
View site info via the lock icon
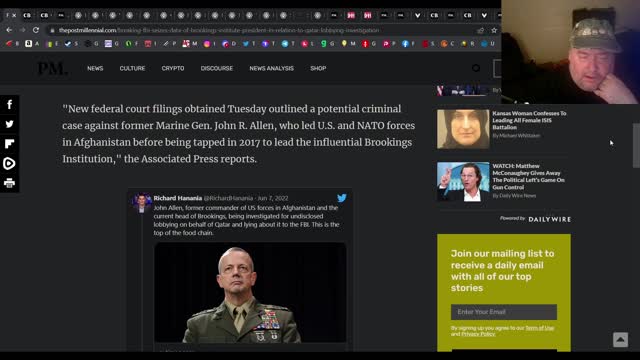[x=52, y=30]
